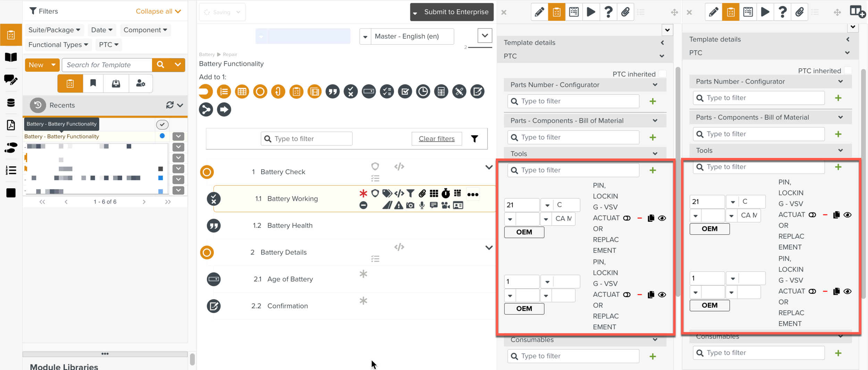
Task: Click the microphone icon on Battery Working row
Action: pos(422,206)
